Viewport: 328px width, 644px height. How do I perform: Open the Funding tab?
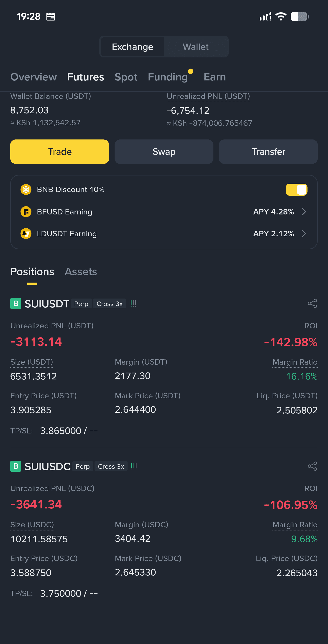[168, 77]
